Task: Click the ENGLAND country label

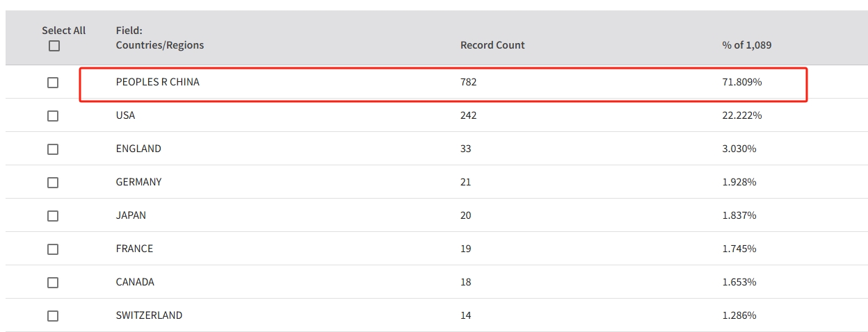Action: click(138, 149)
